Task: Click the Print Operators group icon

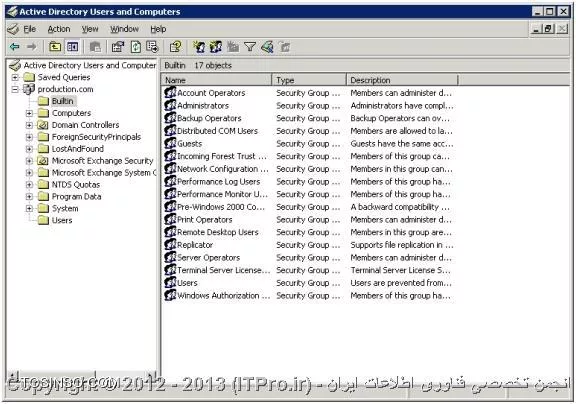Action: (170, 219)
